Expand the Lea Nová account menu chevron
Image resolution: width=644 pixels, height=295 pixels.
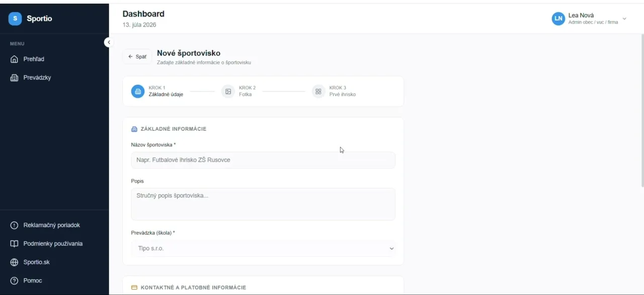pyautogui.click(x=624, y=19)
